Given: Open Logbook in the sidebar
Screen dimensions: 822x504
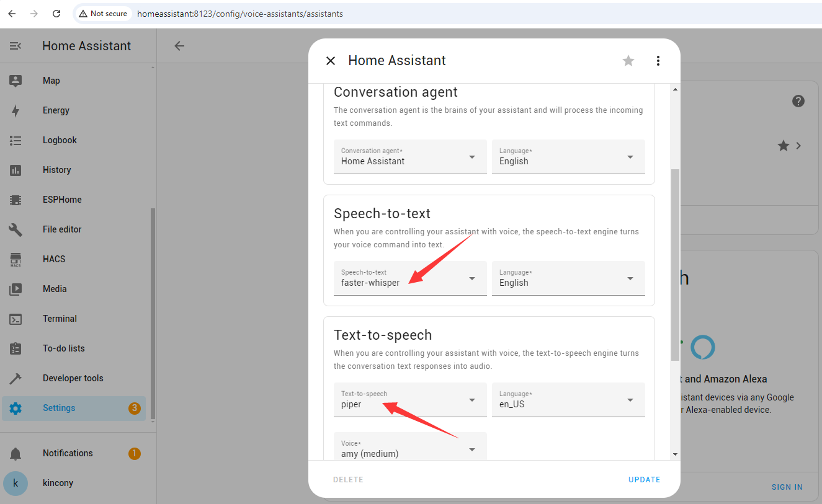Looking at the screenshot, I should (x=74, y=140).
